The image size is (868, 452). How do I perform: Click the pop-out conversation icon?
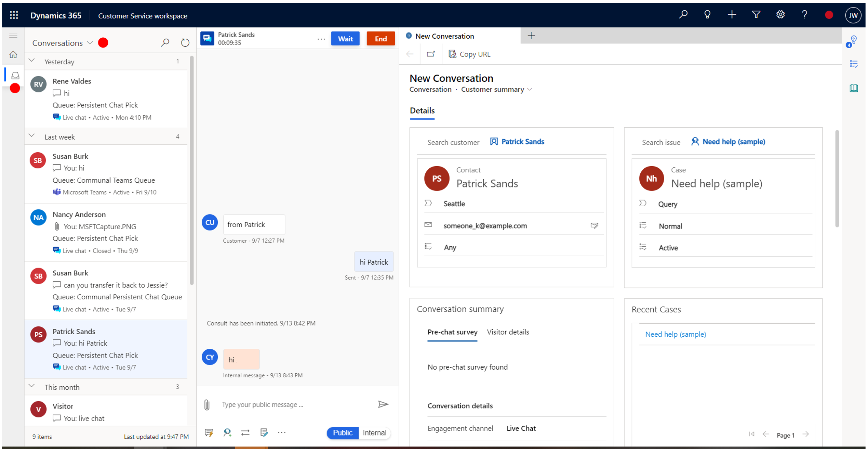point(431,54)
